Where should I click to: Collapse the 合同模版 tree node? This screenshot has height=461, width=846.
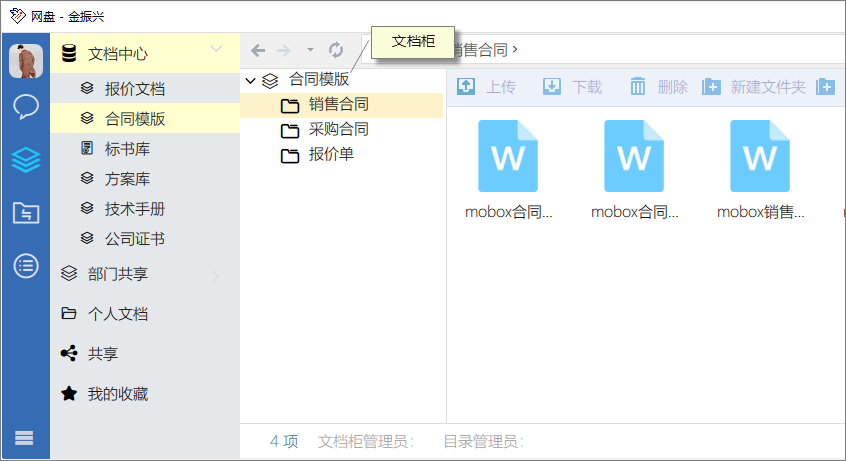pyautogui.click(x=251, y=80)
